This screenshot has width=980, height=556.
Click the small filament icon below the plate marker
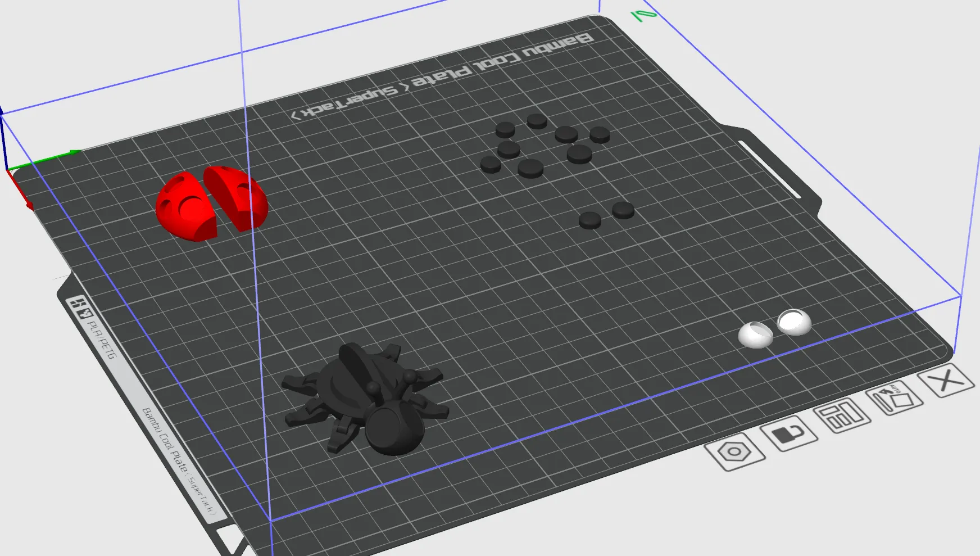[x=84, y=313]
